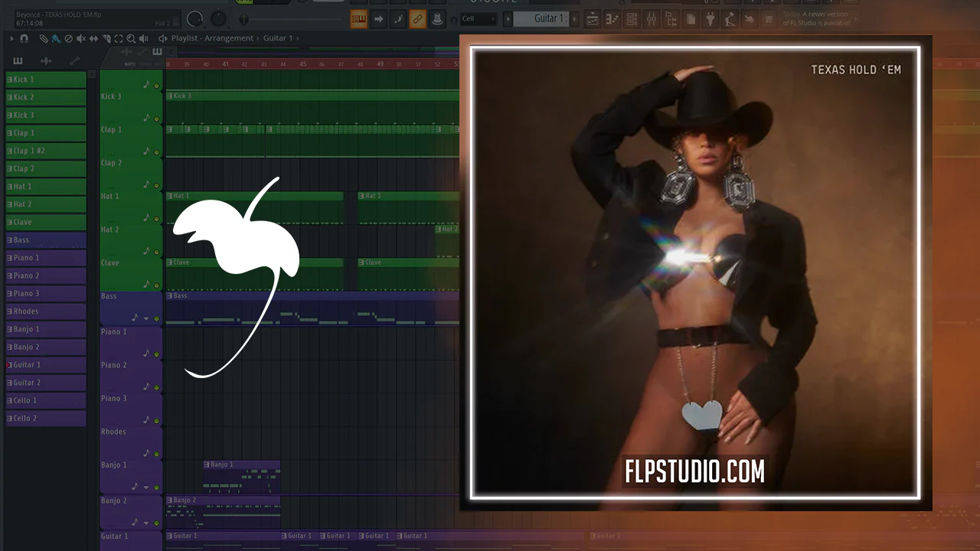This screenshot has height=551, width=980.
Task: Adjust the main volume knob
Action: [196, 18]
